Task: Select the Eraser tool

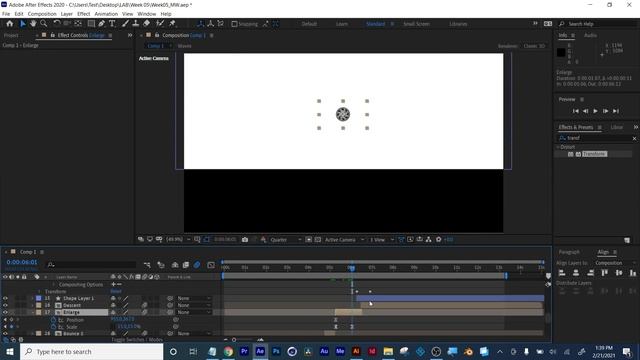Action: coord(146,24)
